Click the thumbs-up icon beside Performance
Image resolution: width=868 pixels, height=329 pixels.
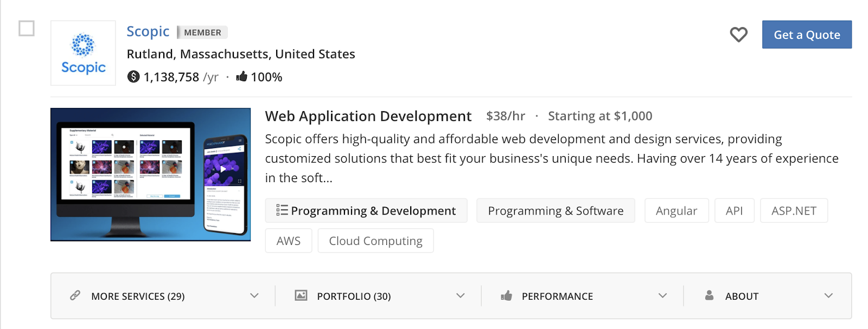click(x=506, y=295)
